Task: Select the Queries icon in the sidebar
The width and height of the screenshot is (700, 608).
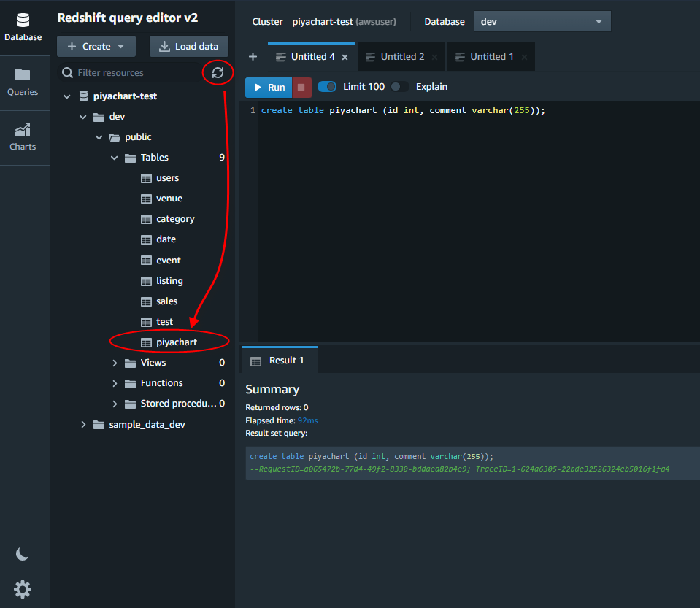Action: [x=23, y=76]
